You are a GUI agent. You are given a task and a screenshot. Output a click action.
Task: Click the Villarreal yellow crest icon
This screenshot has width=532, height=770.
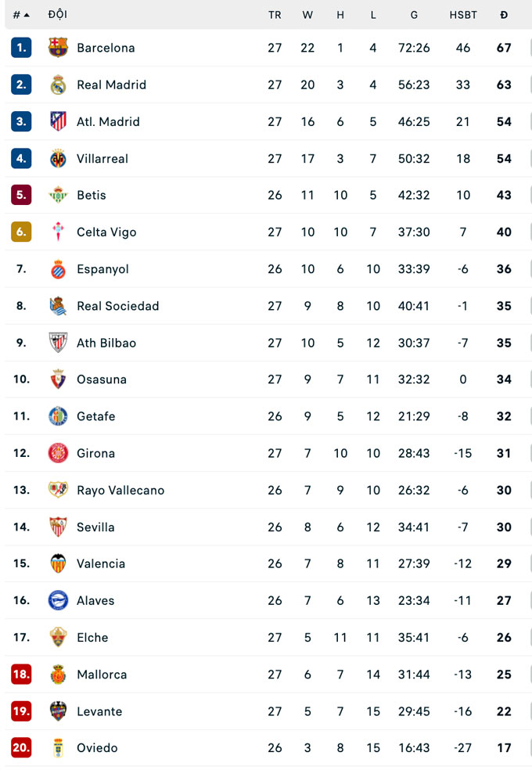pos(58,158)
